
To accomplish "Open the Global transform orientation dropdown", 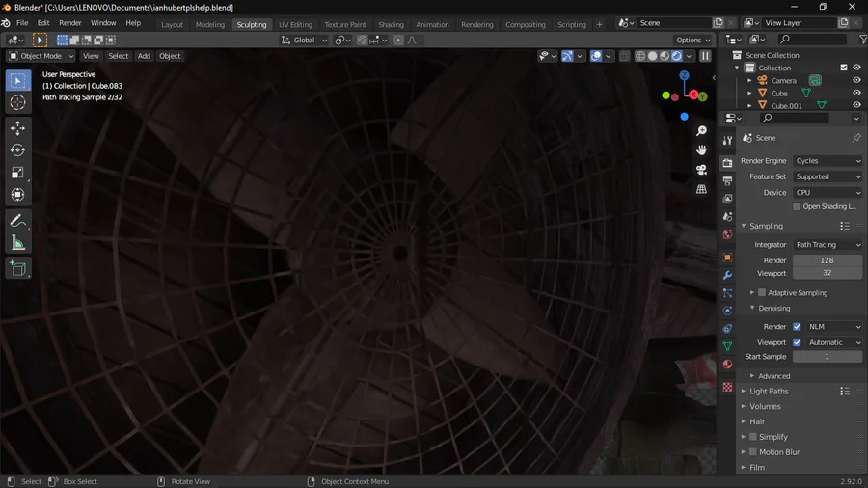I will 305,40.
